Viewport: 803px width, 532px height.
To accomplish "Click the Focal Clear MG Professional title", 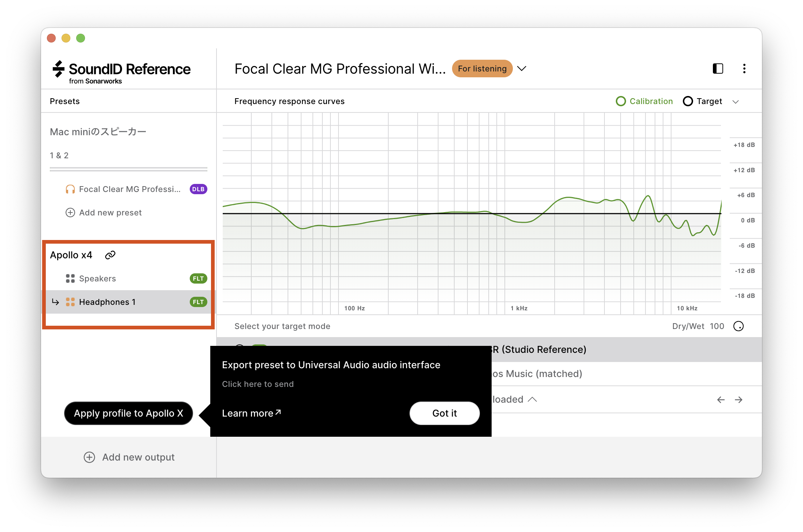I will pos(340,69).
